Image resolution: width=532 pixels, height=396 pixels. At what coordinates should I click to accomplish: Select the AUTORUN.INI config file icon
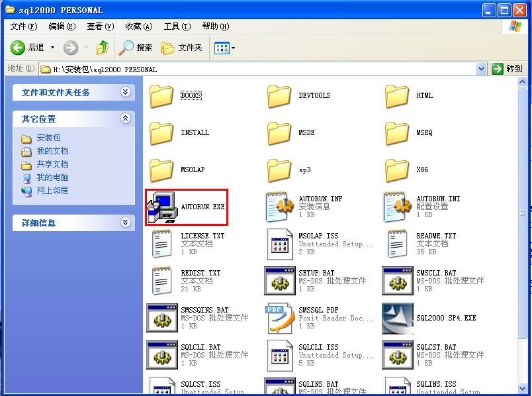click(398, 207)
